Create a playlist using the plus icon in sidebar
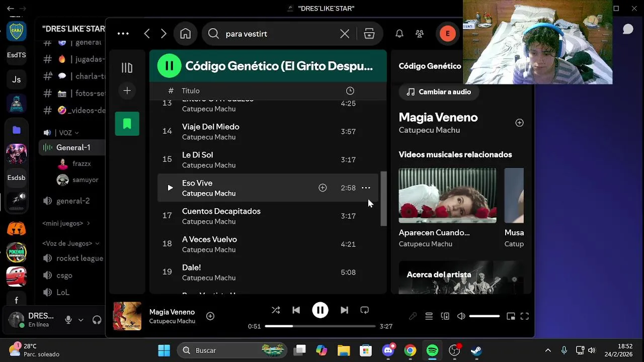 [127, 91]
